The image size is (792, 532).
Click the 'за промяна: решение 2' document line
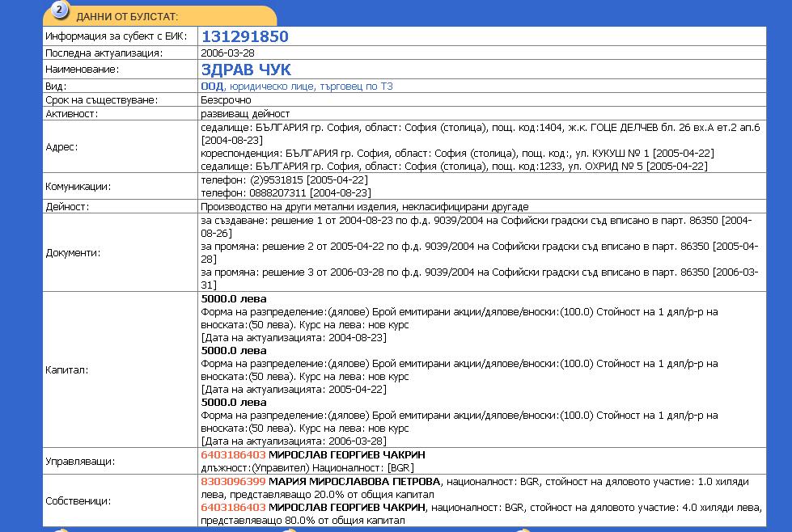480,252
